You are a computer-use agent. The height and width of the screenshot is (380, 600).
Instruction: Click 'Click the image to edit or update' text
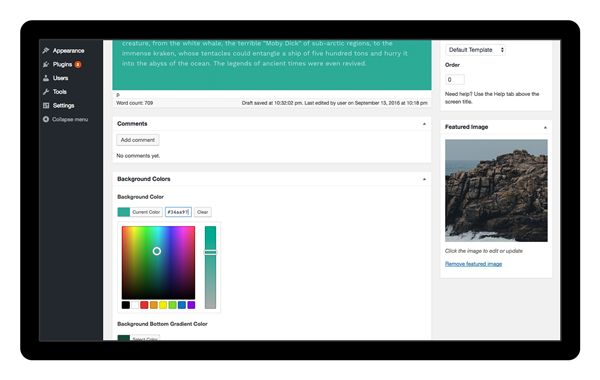(x=484, y=251)
